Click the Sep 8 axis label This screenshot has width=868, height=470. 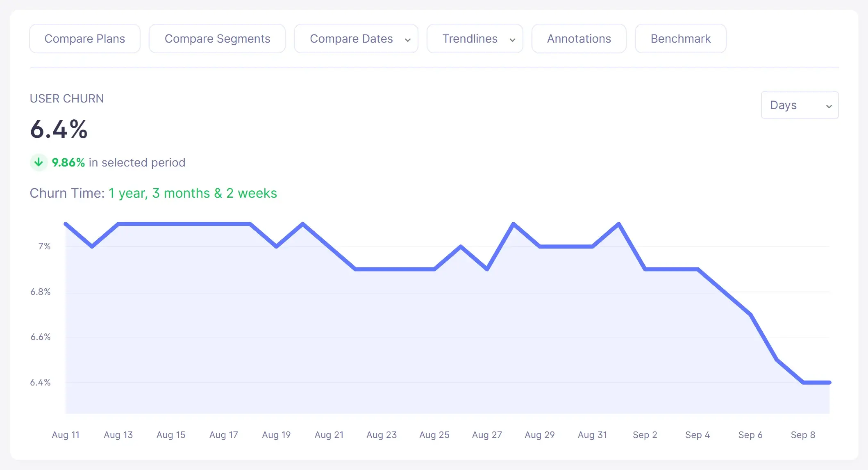[x=803, y=435]
